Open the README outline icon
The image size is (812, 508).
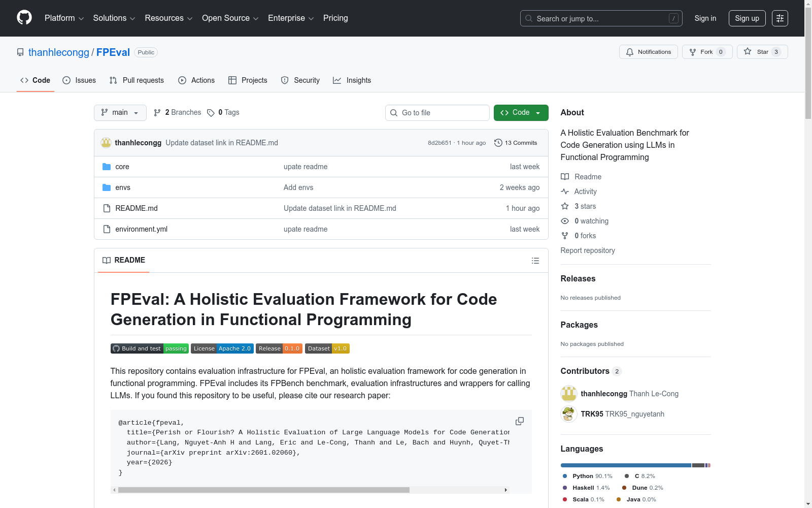coord(535,261)
